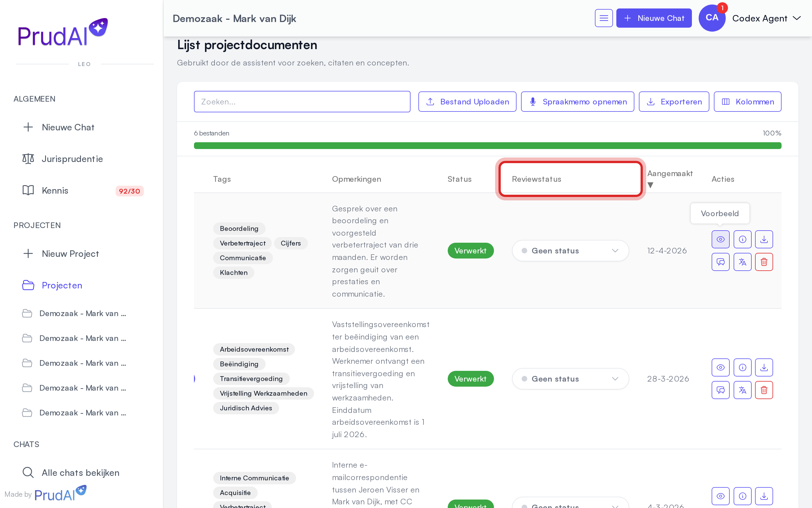Click the Communicatie tag
The height and width of the screenshot is (508, 812).
pos(242,258)
